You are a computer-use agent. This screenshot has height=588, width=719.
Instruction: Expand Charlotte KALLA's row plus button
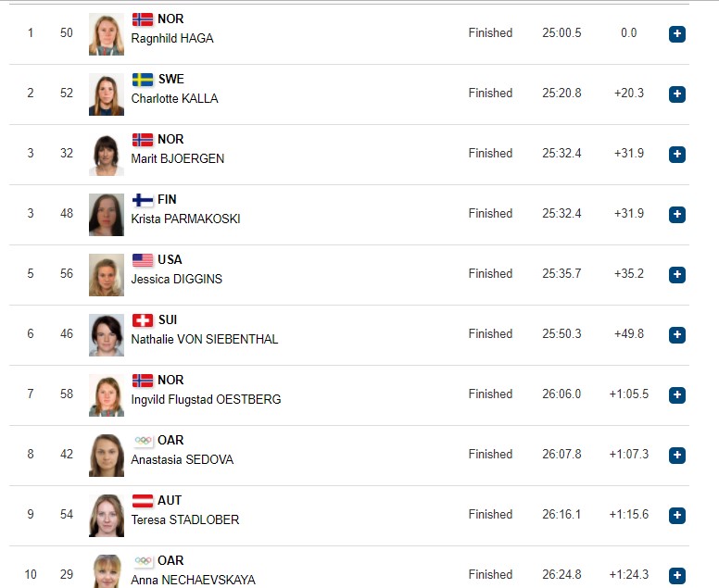pos(676,94)
